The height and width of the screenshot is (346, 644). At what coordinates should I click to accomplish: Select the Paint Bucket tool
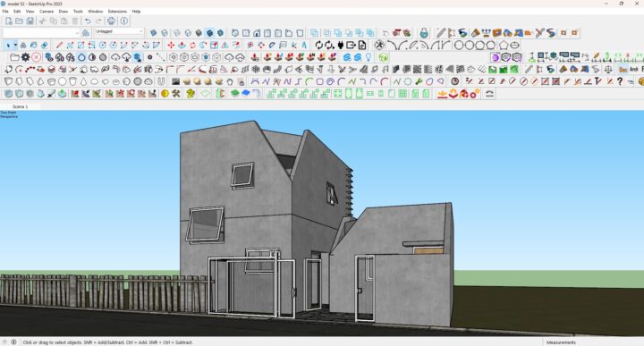(34, 45)
